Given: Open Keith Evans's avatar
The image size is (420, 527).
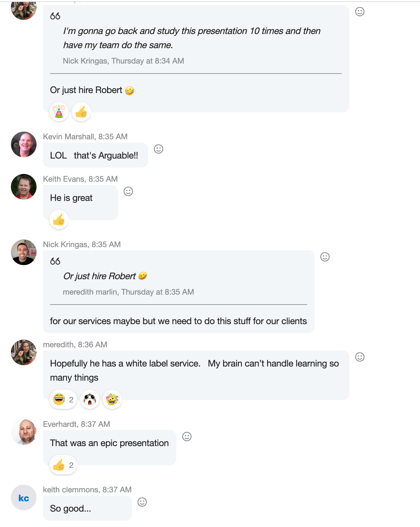Looking at the screenshot, I should [24, 187].
